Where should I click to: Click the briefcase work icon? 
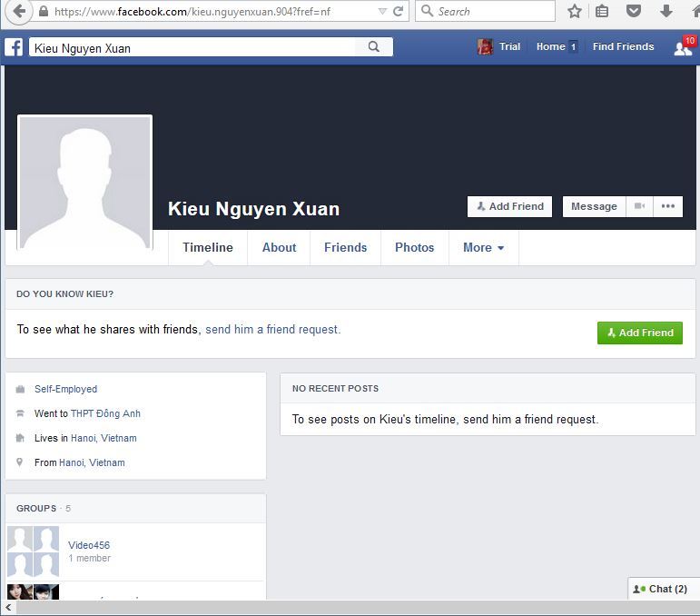click(x=20, y=389)
